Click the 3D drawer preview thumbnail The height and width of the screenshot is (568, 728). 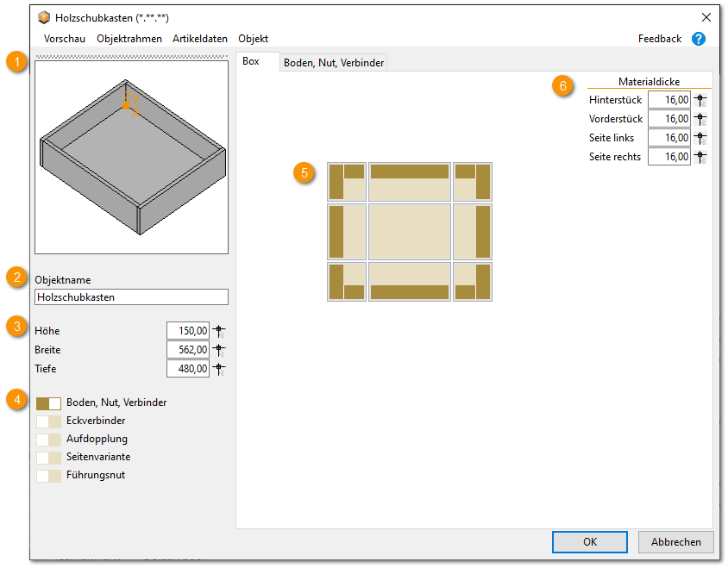point(131,157)
